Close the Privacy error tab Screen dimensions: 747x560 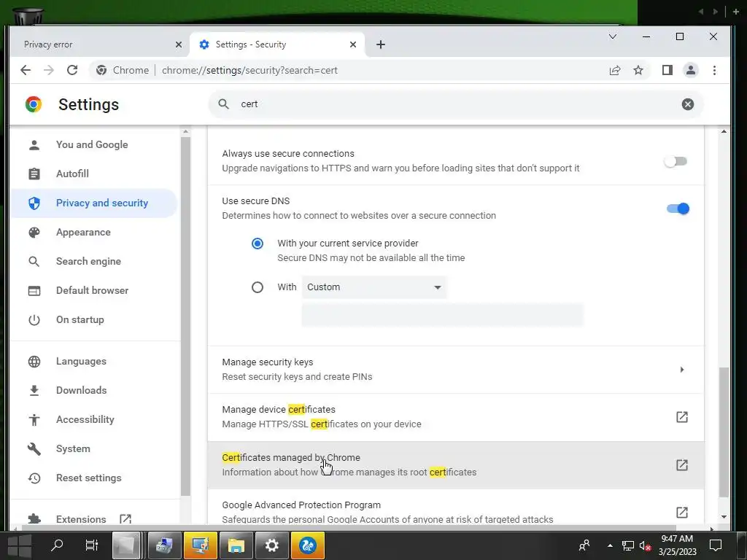click(x=179, y=44)
